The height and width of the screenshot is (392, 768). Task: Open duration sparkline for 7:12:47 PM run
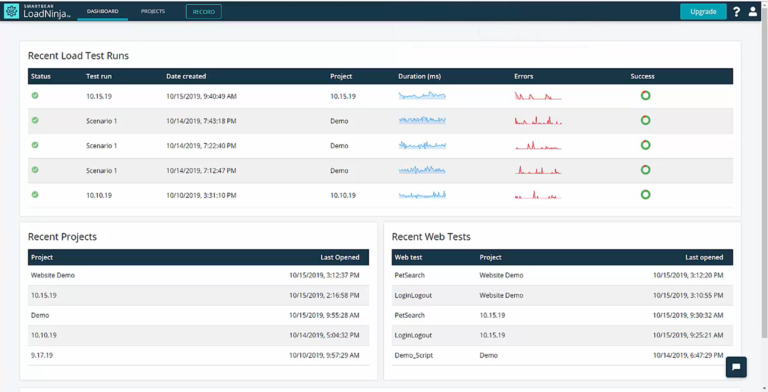[x=422, y=170]
